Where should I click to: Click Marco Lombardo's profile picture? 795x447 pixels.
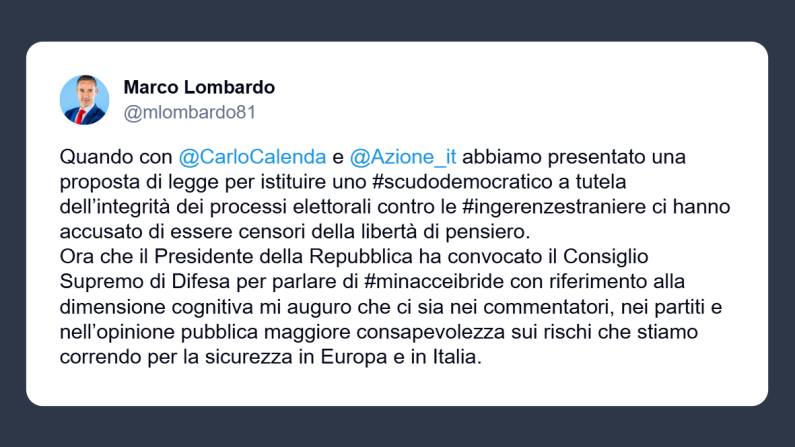[x=85, y=99]
